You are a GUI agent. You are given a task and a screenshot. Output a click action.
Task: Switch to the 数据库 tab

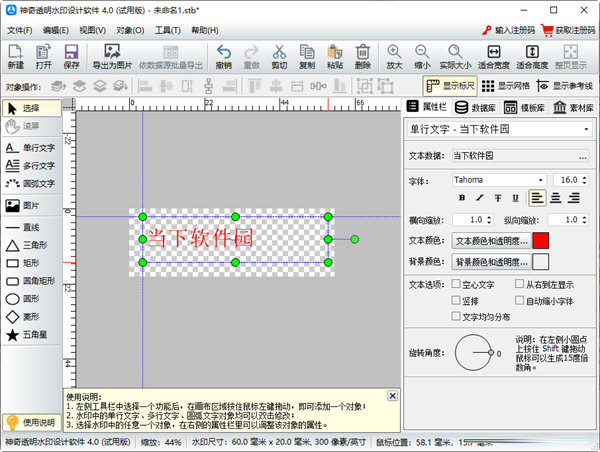tap(476, 108)
